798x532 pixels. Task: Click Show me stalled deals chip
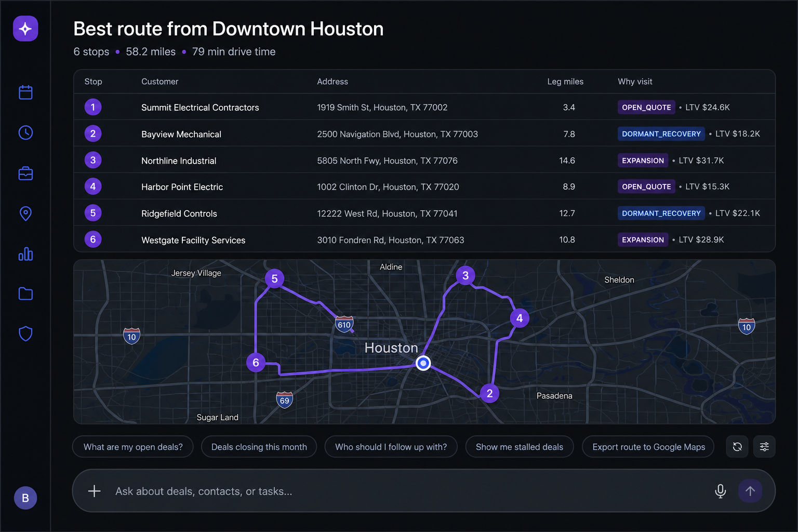tap(520, 447)
